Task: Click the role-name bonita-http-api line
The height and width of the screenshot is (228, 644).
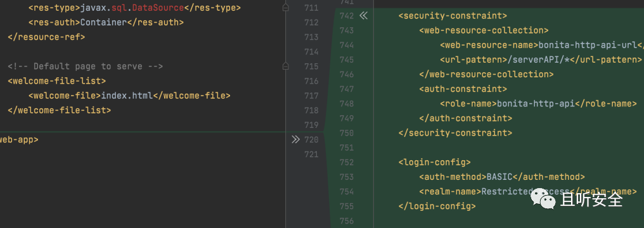Action: click(538, 104)
